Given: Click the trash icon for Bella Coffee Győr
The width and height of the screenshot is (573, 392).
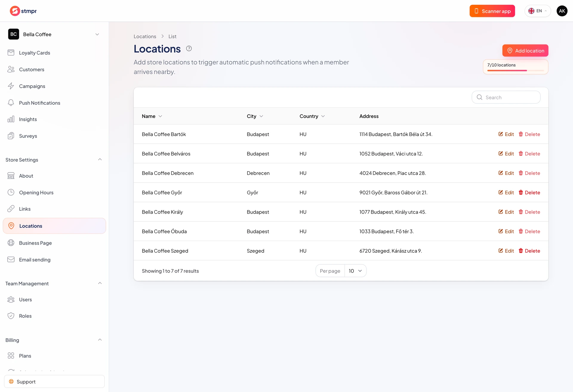Looking at the screenshot, I should pyautogui.click(x=521, y=192).
